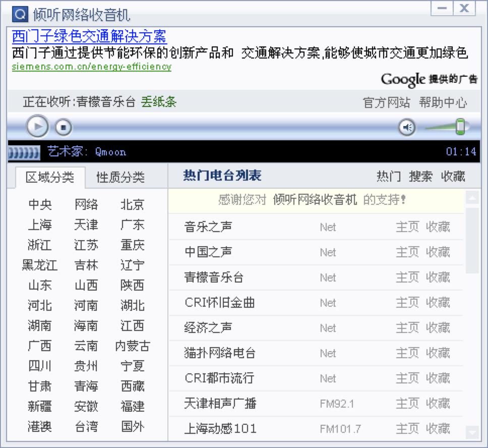Mute audio with the speaker icon
This screenshot has width=488, height=448.
[407, 127]
